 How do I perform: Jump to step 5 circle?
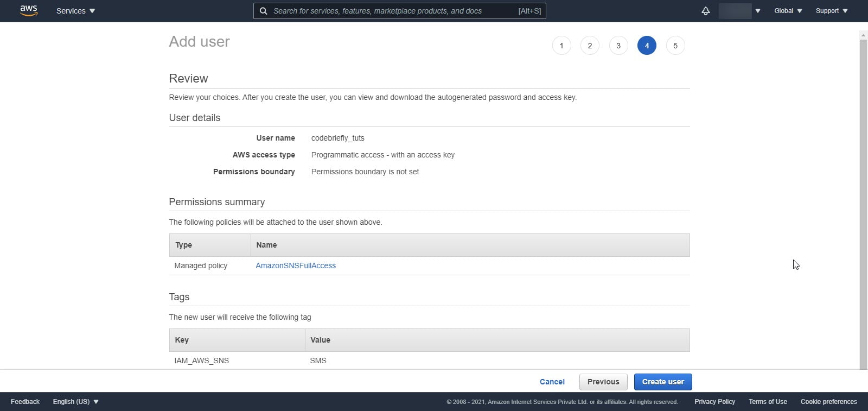pyautogui.click(x=675, y=46)
